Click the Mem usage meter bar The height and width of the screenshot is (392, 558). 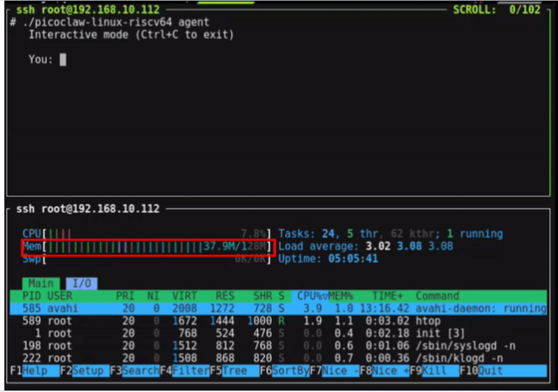tap(147, 246)
